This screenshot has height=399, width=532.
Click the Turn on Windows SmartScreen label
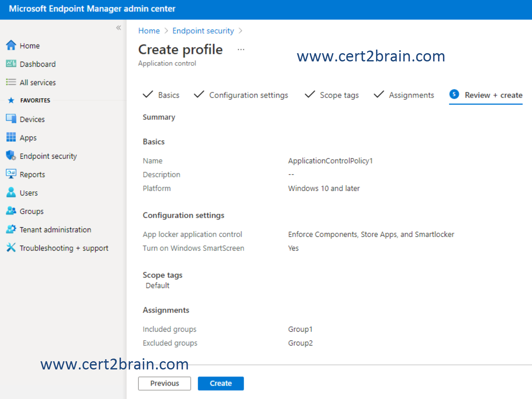193,248
